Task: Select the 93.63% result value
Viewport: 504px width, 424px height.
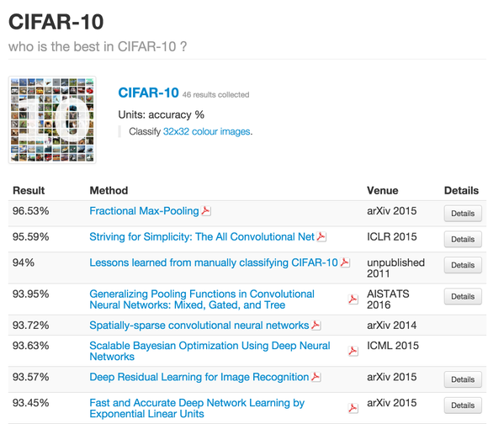Action: tap(31, 346)
